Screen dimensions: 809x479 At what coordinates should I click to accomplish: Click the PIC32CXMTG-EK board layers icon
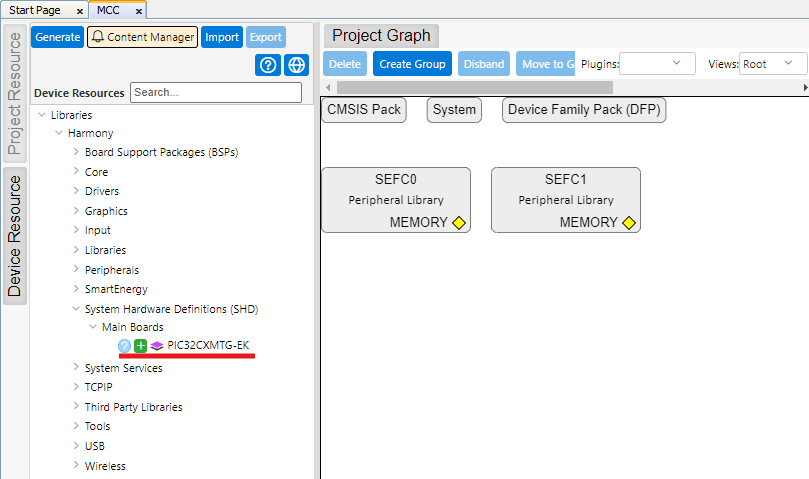click(x=157, y=346)
